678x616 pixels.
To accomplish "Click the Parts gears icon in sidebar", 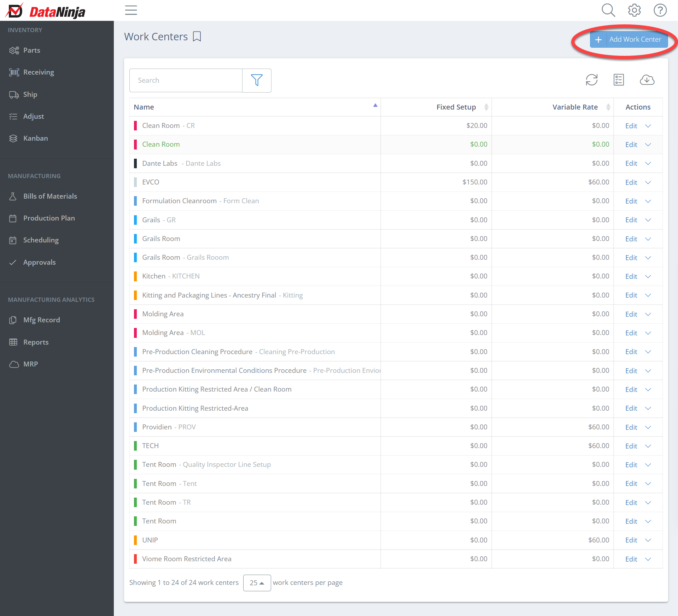I will (14, 50).
